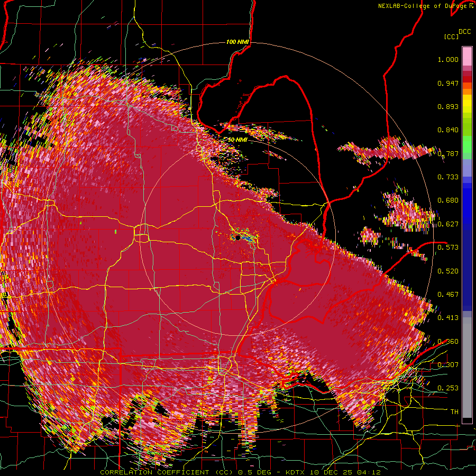Screen dimensions: 476x476
Task: Click the gray band near bottom of color bar
Action: click(467, 368)
